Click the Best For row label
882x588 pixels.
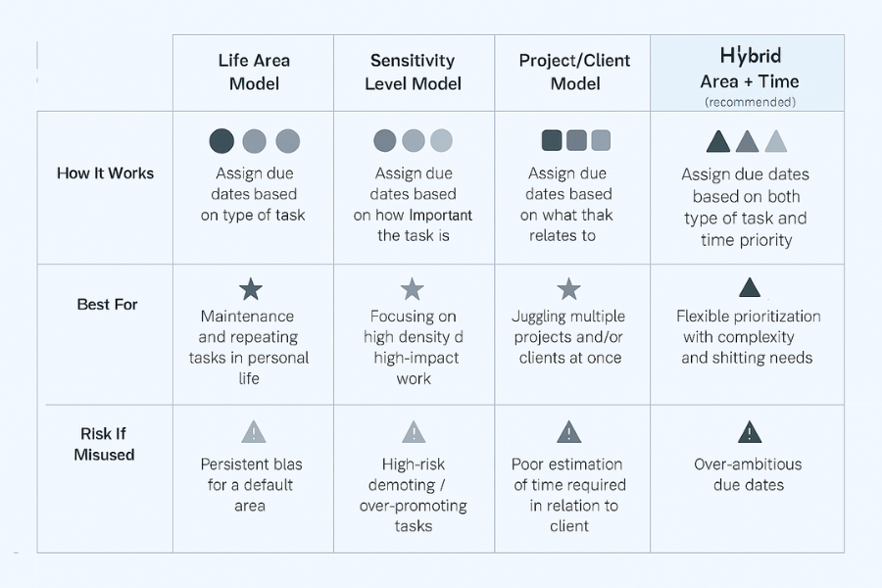click(107, 304)
